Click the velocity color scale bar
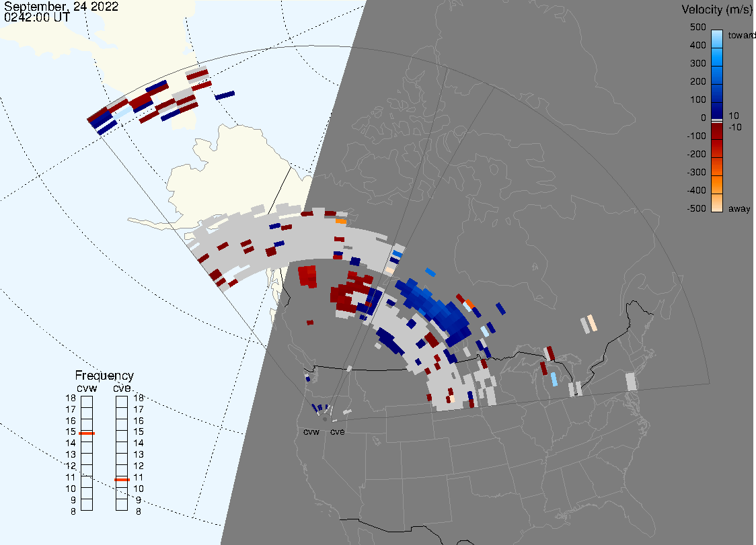Viewport: 756px width, 545px height. click(x=717, y=121)
